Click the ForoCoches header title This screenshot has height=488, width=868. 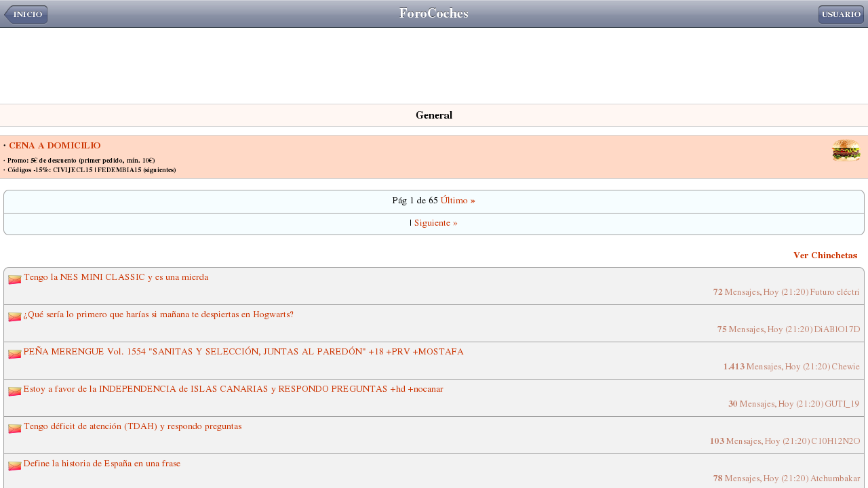click(x=434, y=14)
